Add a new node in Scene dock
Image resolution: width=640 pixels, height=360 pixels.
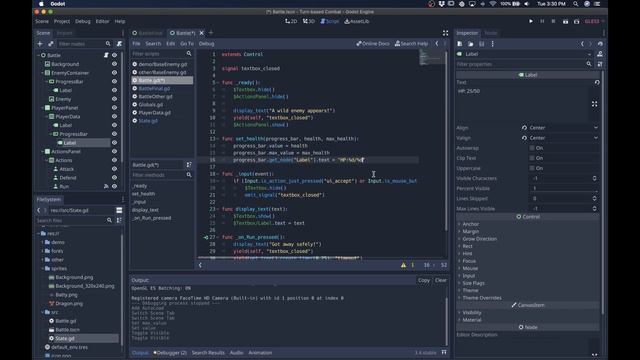tap(40, 44)
